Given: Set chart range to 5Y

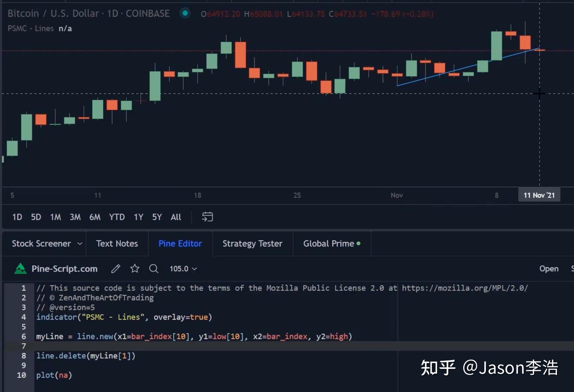Looking at the screenshot, I should pos(157,217).
